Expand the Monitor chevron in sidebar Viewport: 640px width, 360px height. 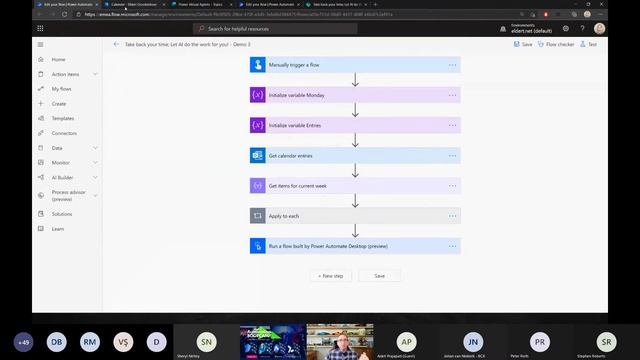(x=95, y=163)
